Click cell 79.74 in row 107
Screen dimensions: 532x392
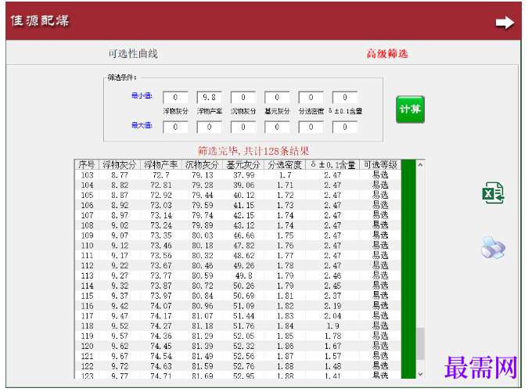click(202, 215)
